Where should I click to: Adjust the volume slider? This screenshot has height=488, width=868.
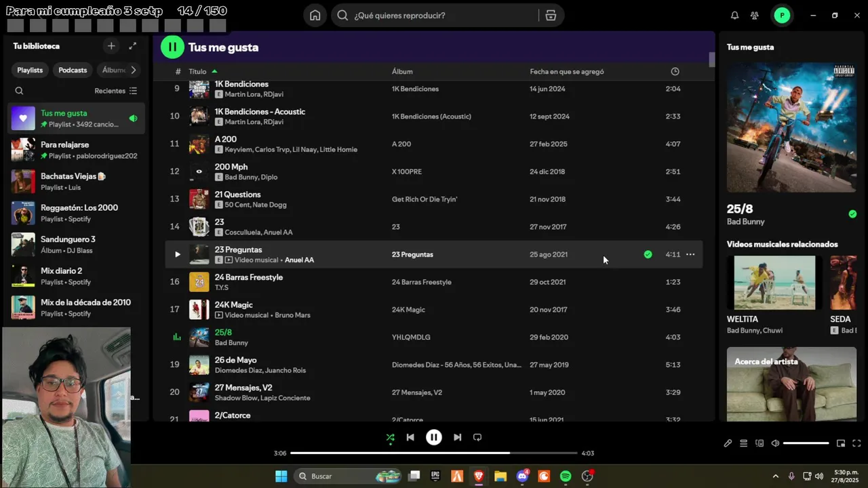(806, 443)
